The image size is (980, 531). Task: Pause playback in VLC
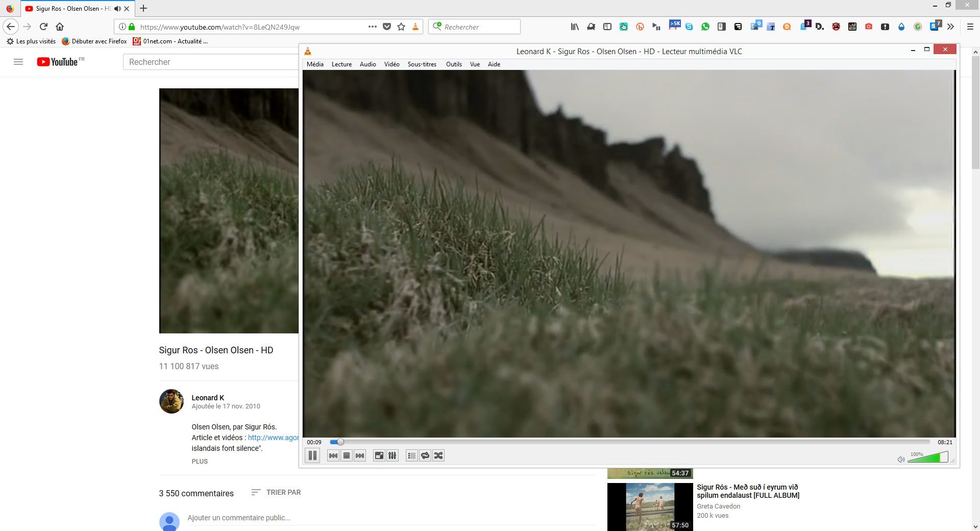(x=312, y=455)
